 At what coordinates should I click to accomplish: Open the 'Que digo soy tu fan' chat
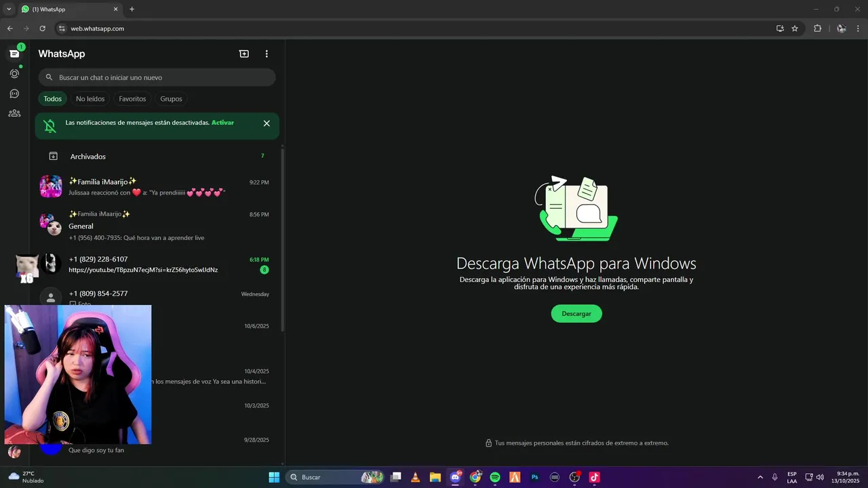coord(157,445)
